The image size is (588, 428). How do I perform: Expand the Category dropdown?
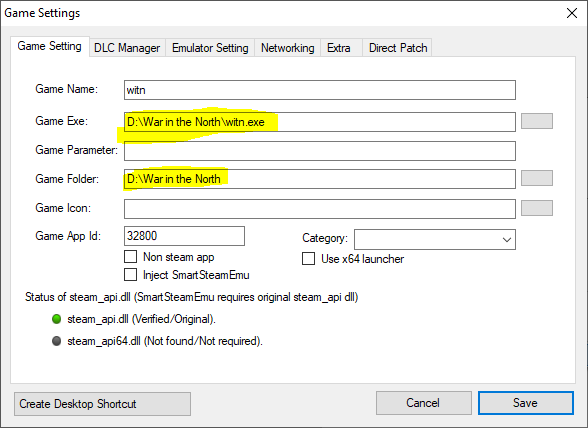point(435,239)
